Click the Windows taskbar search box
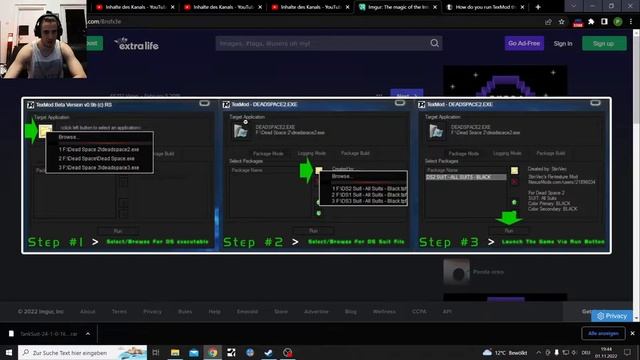The width and height of the screenshot is (640, 360). click(x=82, y=353)
